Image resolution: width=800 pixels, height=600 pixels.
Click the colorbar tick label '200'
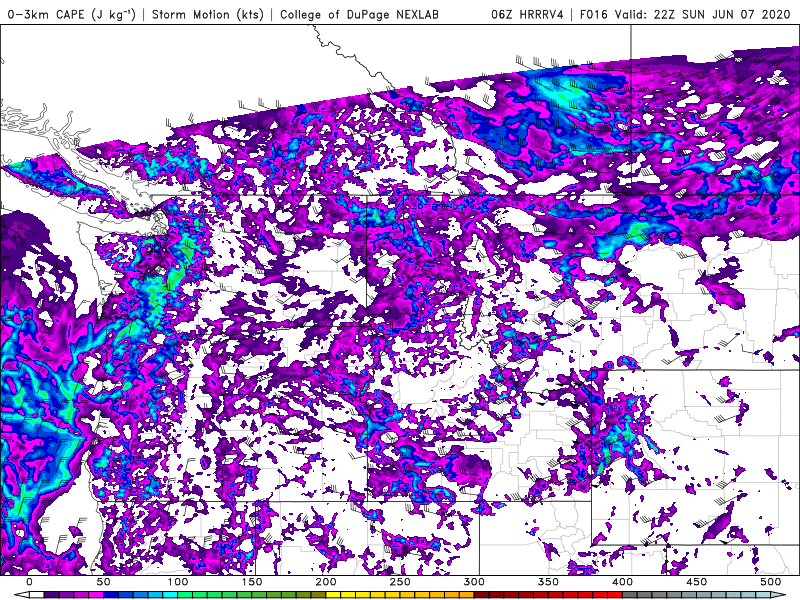326,582
